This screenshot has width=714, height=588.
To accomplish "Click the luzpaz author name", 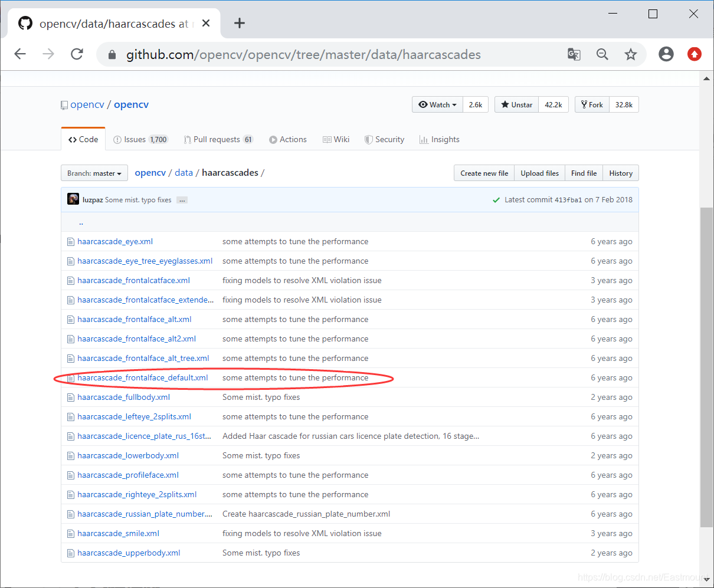I will pyautogui.click(x=93, y=200).
